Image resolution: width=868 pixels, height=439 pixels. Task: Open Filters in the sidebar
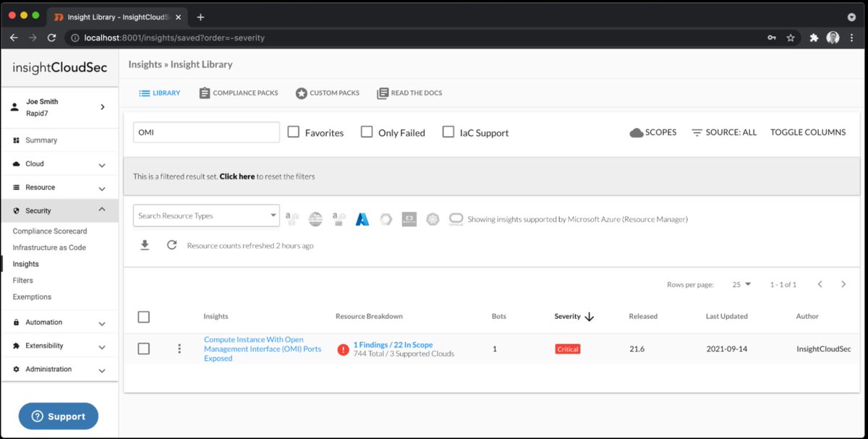(23, 281)
